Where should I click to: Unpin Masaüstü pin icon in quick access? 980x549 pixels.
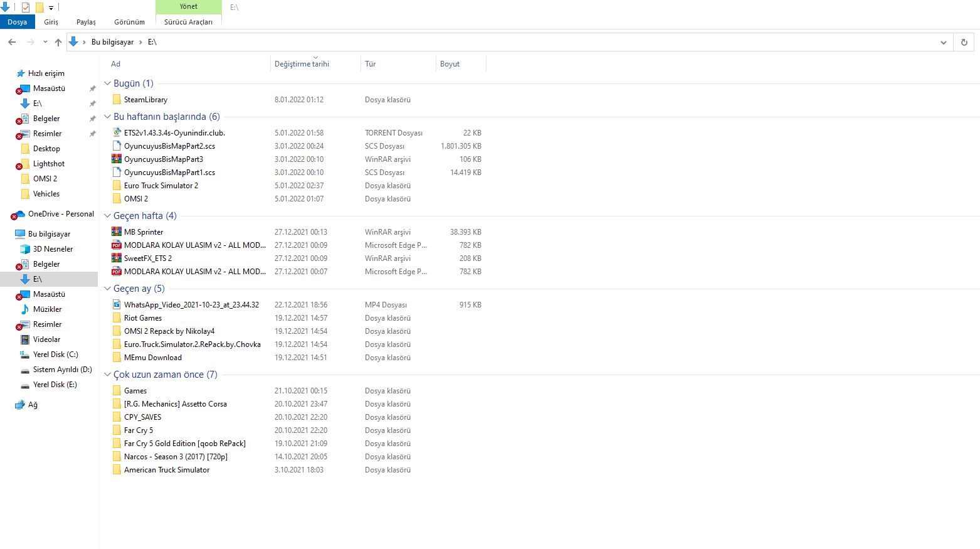click(x=93, y=88)
